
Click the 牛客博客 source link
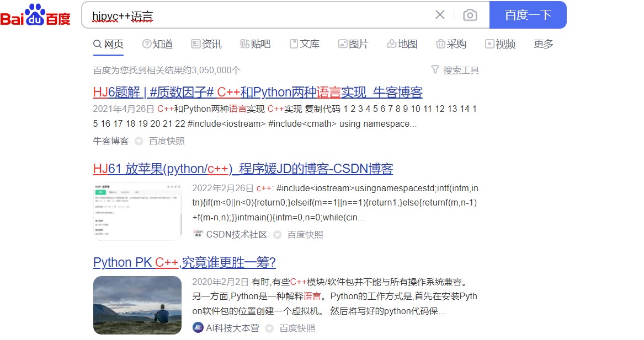pos(111,141)
